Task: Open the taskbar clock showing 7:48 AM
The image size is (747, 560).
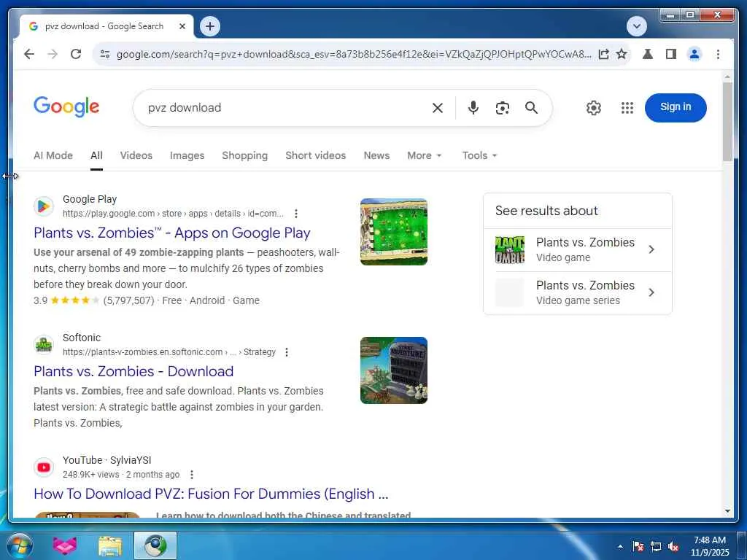Action: point(710,546)
